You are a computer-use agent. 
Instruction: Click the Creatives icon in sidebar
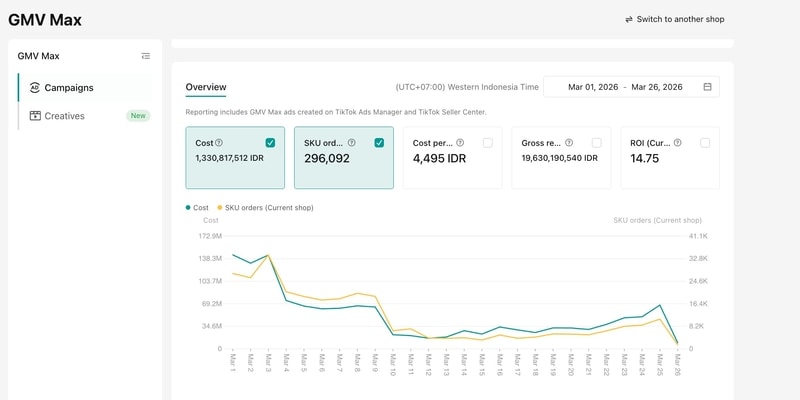[35, 116]
